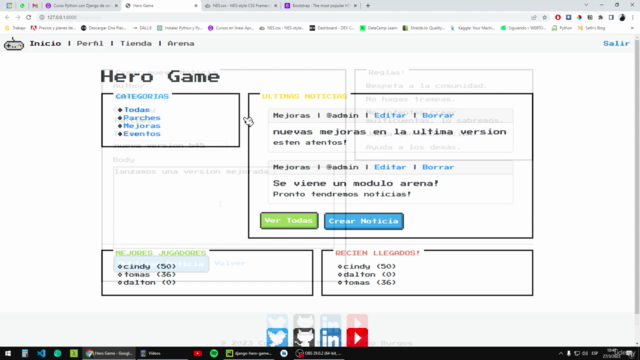Go to Inicio in the navbar
This screenshot has width=640, height=360.
click(45, 43)
